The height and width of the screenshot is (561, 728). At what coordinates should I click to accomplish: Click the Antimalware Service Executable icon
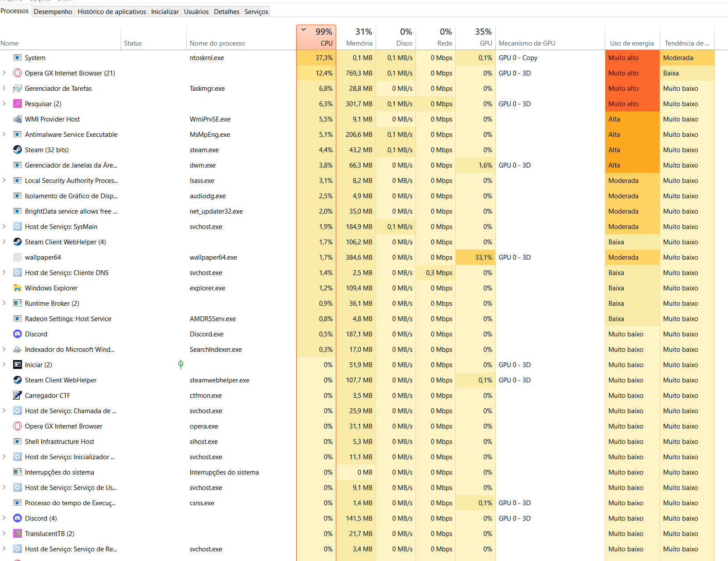pos(18,135)
